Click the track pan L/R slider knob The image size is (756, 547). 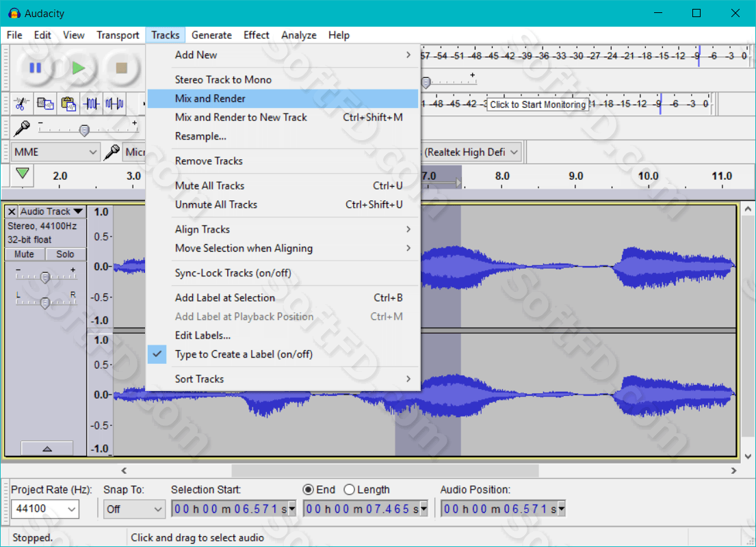45,303
